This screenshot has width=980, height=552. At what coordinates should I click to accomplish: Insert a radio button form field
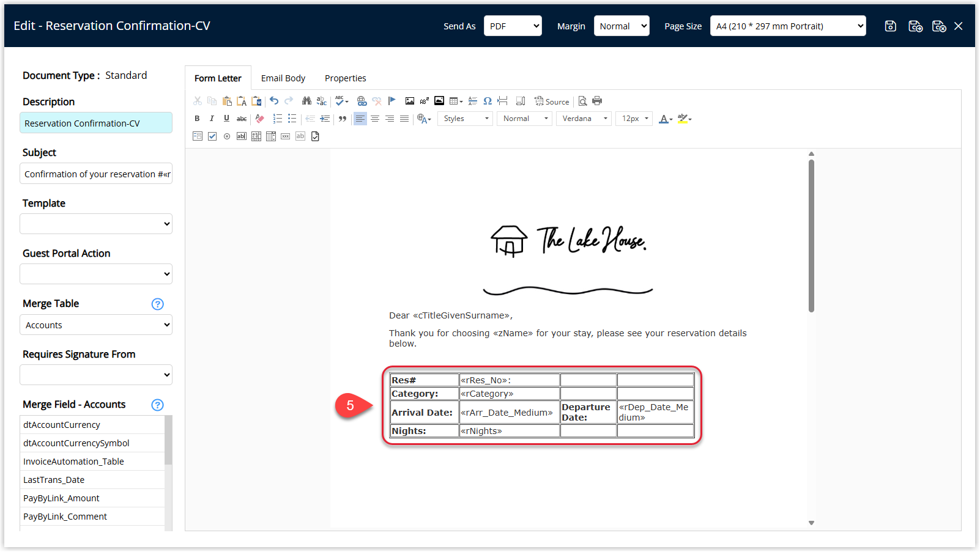coord(227,136)
